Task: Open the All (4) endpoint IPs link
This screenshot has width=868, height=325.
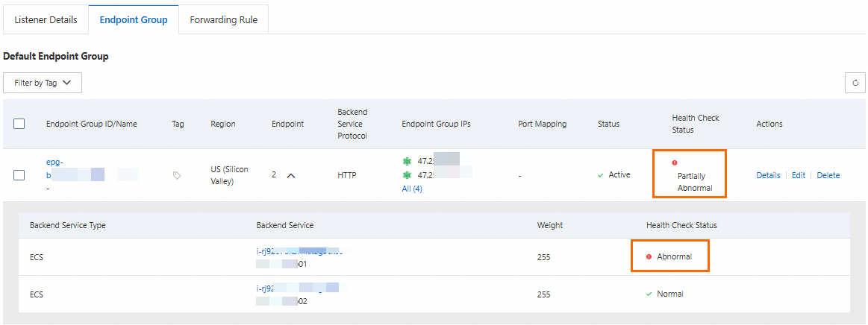Action: tap(412, 189)
